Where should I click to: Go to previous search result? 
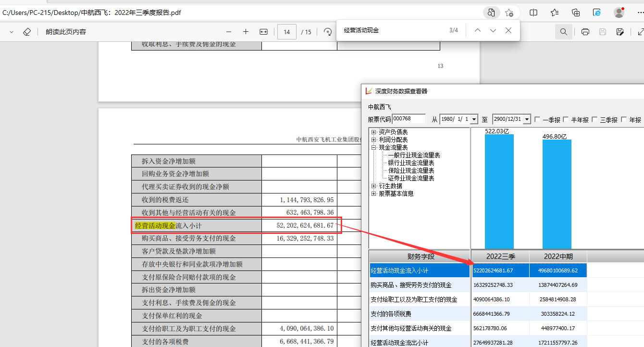click(477, 30)
